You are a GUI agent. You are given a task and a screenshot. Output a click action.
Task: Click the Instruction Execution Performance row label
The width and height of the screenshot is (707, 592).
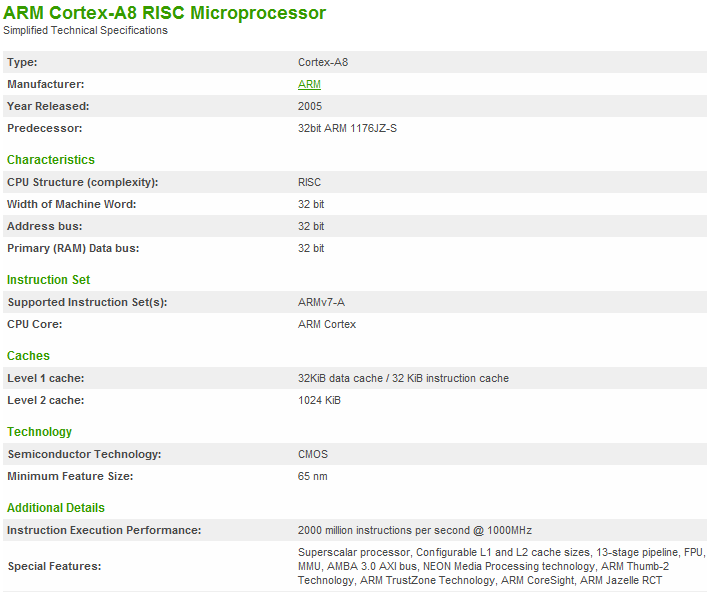coord(104,530)
